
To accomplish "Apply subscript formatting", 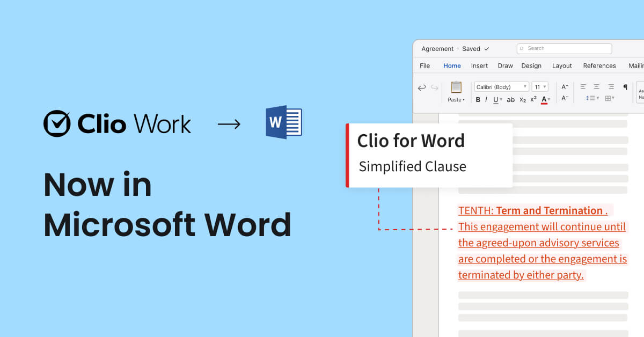I will point(523,99).
